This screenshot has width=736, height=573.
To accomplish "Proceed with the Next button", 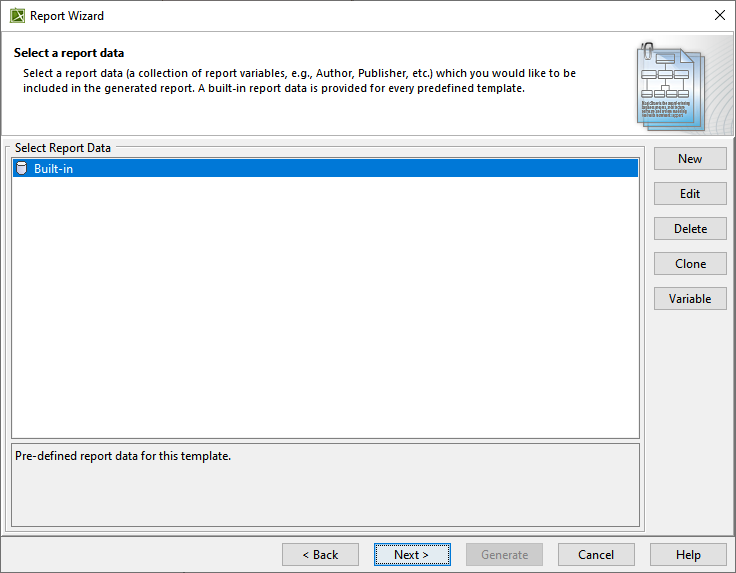I will [x=412, y=555].
